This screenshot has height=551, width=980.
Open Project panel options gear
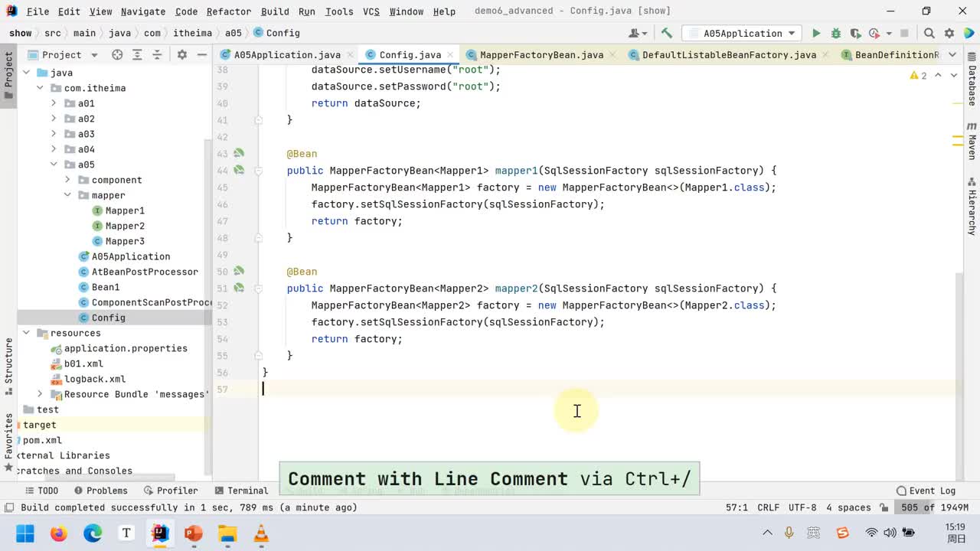coord(181,54)
